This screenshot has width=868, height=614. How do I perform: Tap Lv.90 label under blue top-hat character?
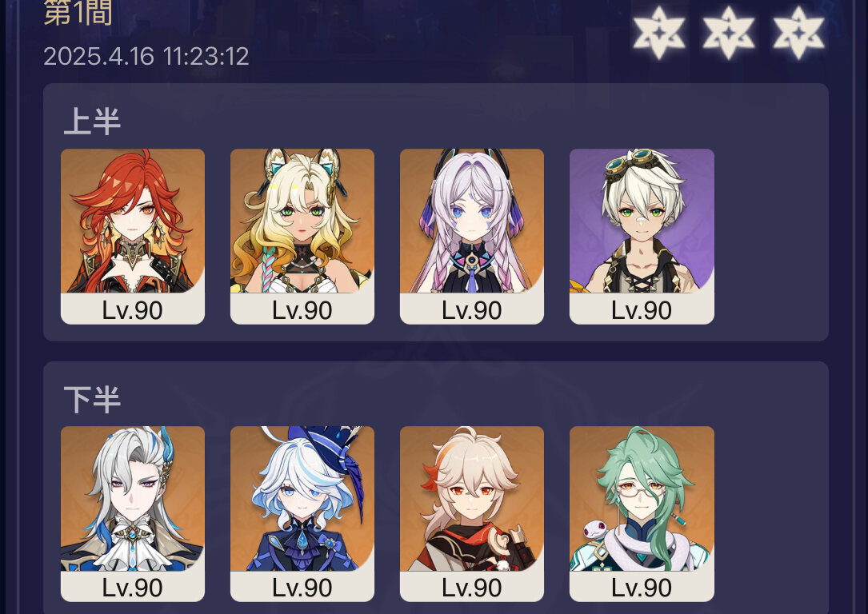click(302, 588)
